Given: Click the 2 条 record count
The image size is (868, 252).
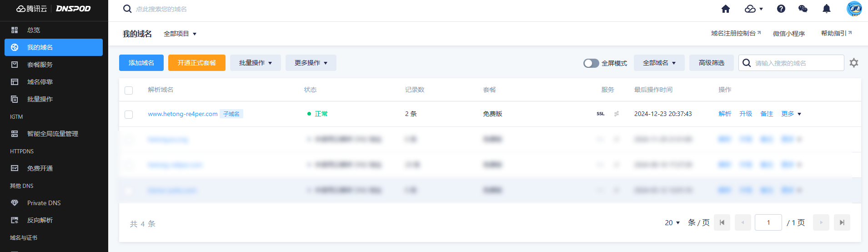Looking at the screenshot, I should [411, 114].
